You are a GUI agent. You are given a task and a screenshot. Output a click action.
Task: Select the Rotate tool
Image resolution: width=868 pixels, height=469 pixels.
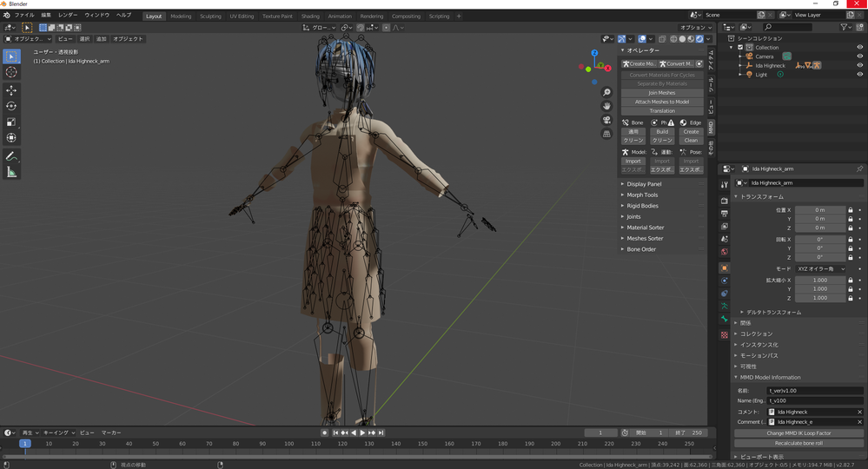click(11, 106)
